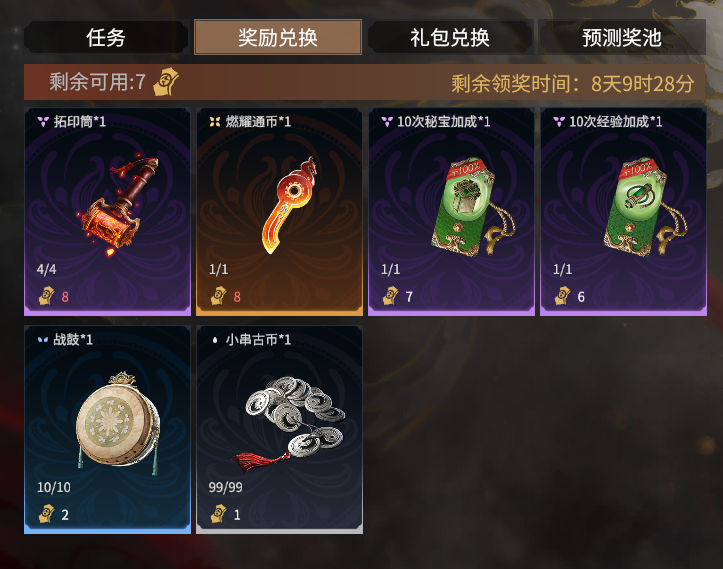Screen dimensions: 723x569
Task: Click the blue rarity marker beside 战鼓*1
Action: tap(43, 340)
